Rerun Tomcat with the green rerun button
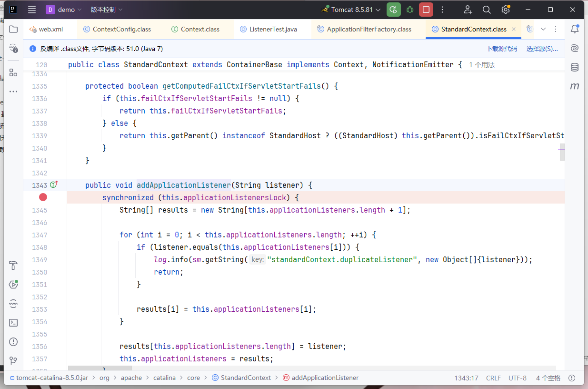 click(x=393, y=10)
